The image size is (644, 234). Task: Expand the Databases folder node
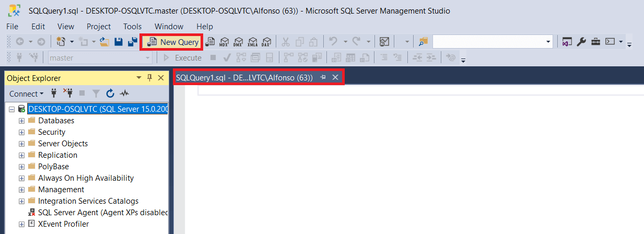[21, 121]
